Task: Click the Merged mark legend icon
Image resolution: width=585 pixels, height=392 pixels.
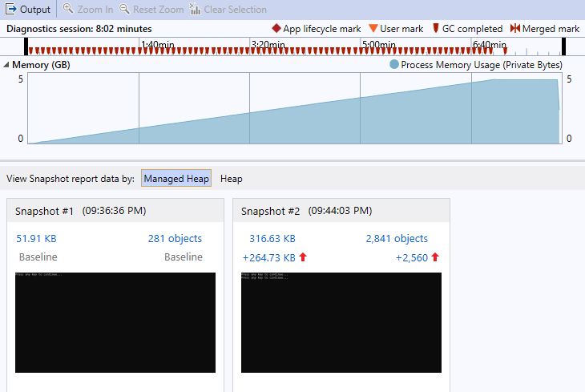Action: click(514, 28)
